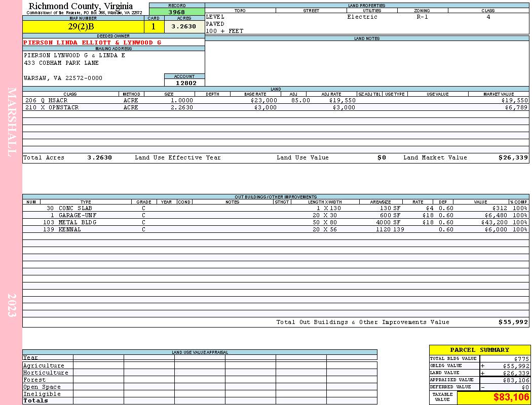Click Land Market Value total $26,339
The width and height of the screenshot is (532, 405).
coord(513,157)
